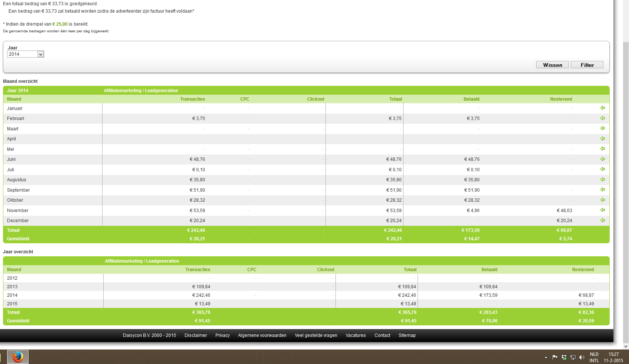629x364 pixels.
Task: Click Daisycon B.V. 2000 - 2015 footer text
Action: click(149, 335)
